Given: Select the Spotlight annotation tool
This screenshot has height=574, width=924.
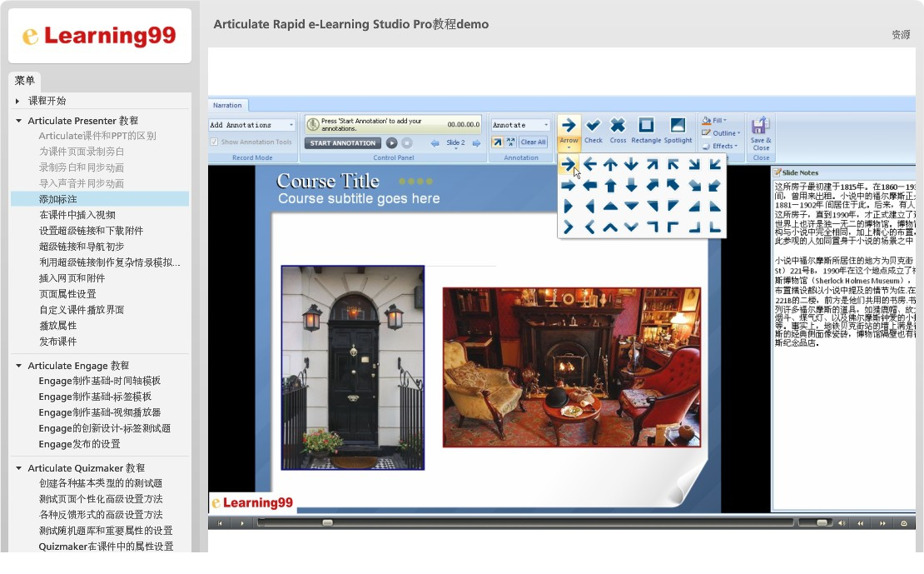Looking at the screenshot, I should (678, 130).
